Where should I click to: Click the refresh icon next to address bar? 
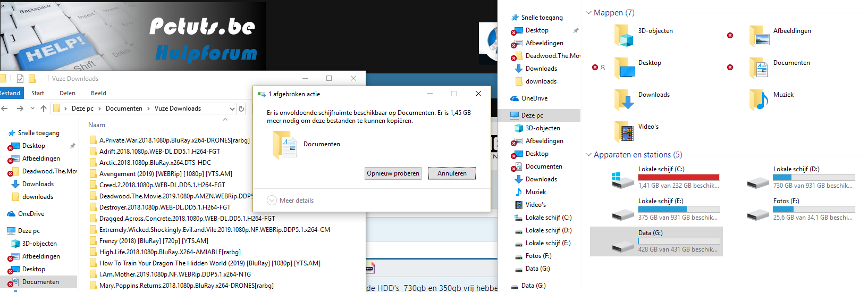pyautogui.click(x=241, y=109)
